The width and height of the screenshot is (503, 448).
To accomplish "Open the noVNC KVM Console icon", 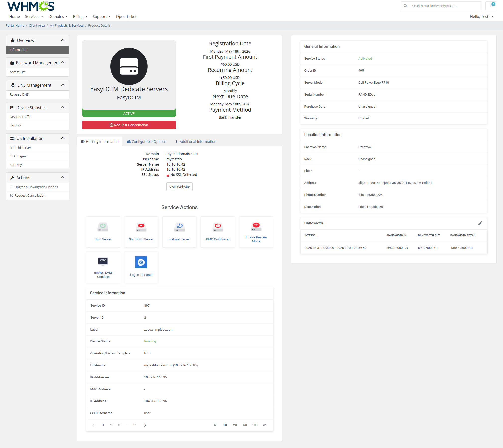I will [103, 262].
